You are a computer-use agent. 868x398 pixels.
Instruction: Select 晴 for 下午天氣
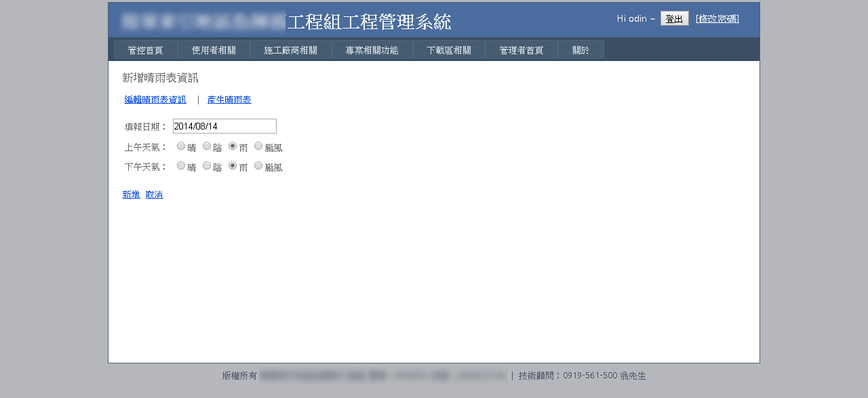point(181,165)
